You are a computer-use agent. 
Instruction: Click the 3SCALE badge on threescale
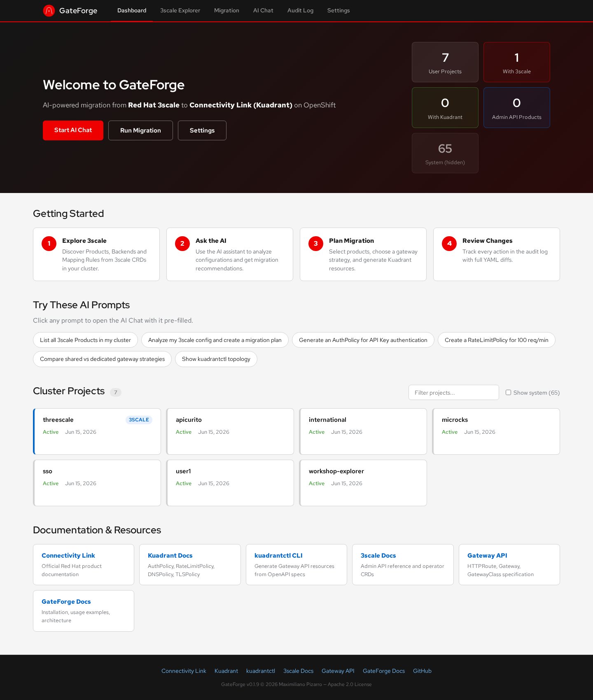[139, 420]
